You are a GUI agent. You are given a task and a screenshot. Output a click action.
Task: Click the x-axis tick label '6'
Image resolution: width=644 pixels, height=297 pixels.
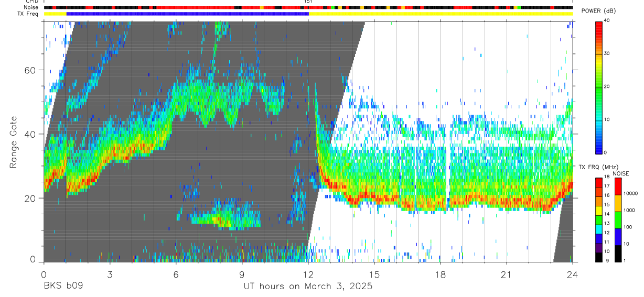click(176, 275)
